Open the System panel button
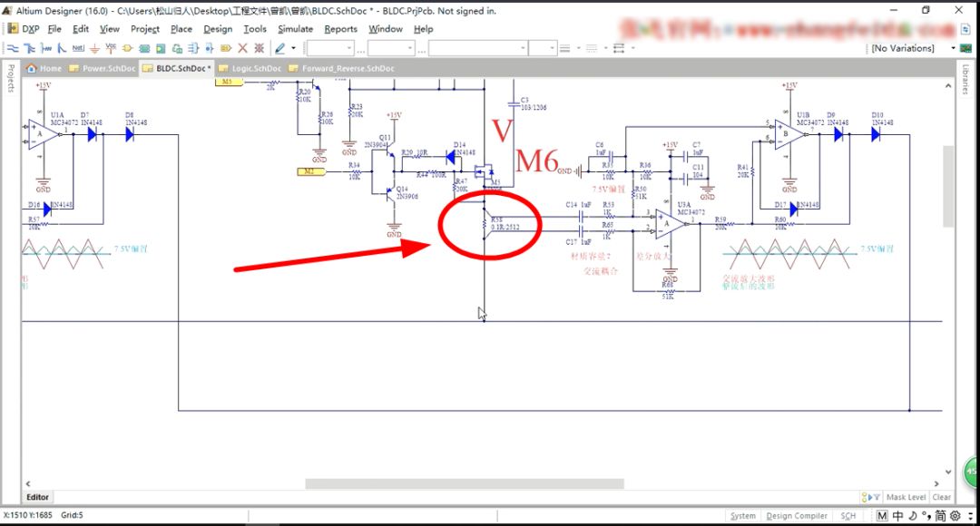Viewport: 980px width, 526px height. [x=742, y=516]
